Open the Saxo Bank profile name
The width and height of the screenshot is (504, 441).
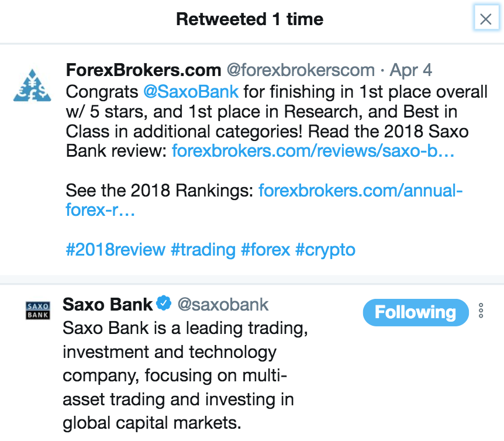point(108,304)
